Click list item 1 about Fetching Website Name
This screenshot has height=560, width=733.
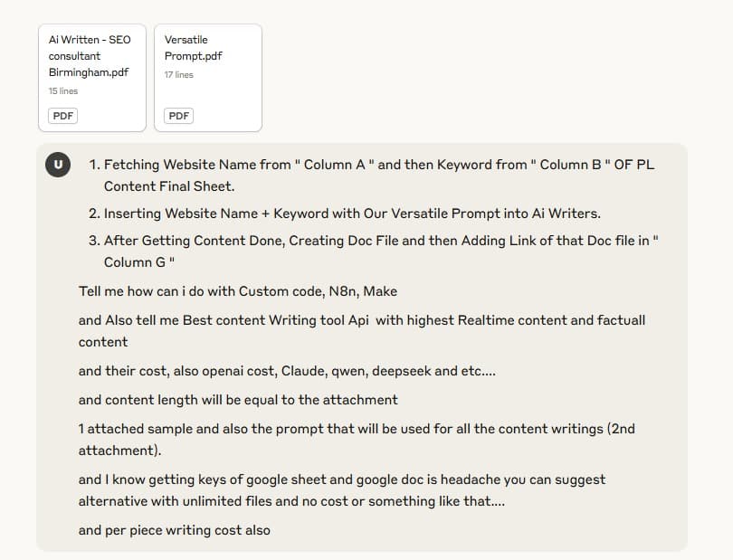[373, 176]
